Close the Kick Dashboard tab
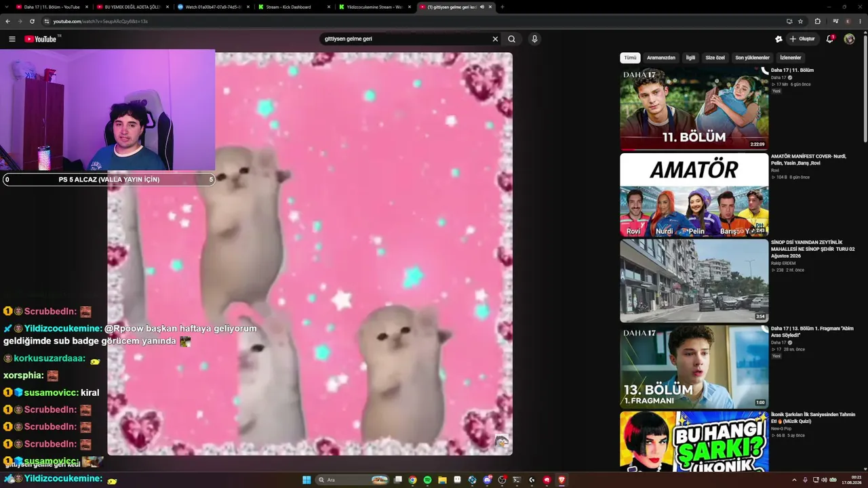 329,7
